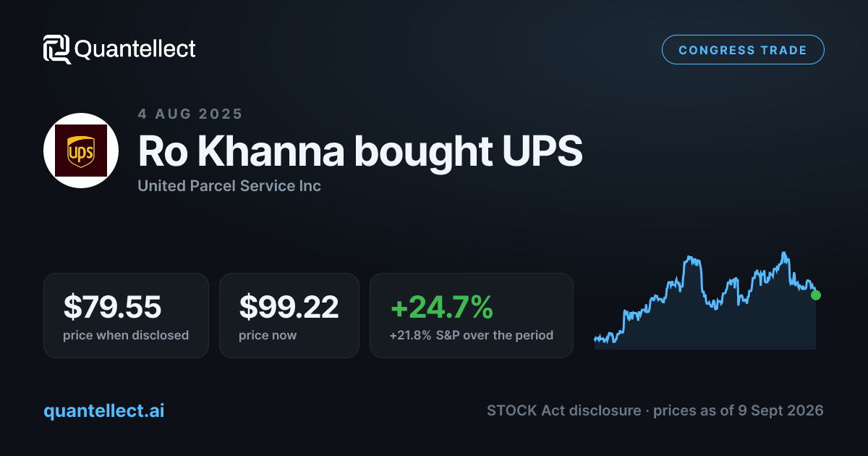This screenshot has width=868, height=456.
Task: Click the green dot on the chart end
Action: (x=816, y=295)
